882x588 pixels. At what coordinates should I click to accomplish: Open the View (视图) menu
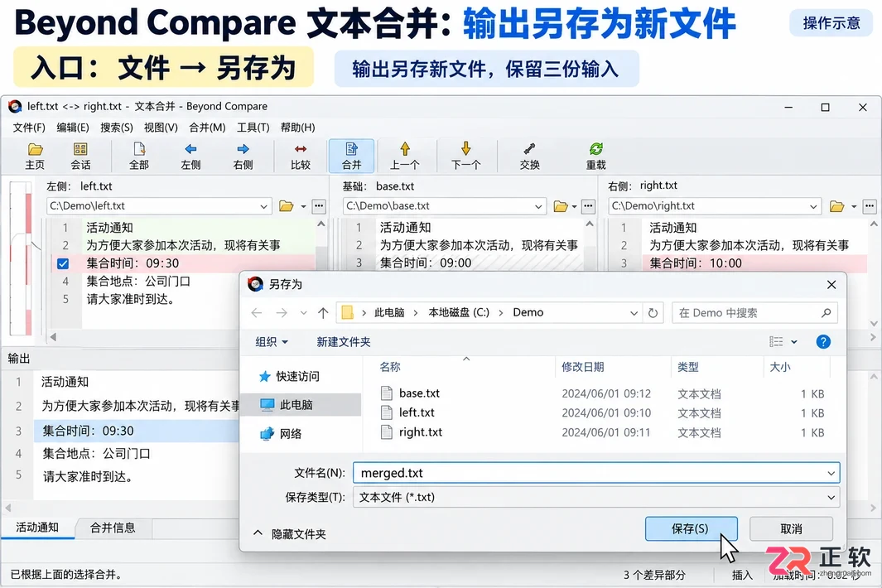(x=161, y=128)
